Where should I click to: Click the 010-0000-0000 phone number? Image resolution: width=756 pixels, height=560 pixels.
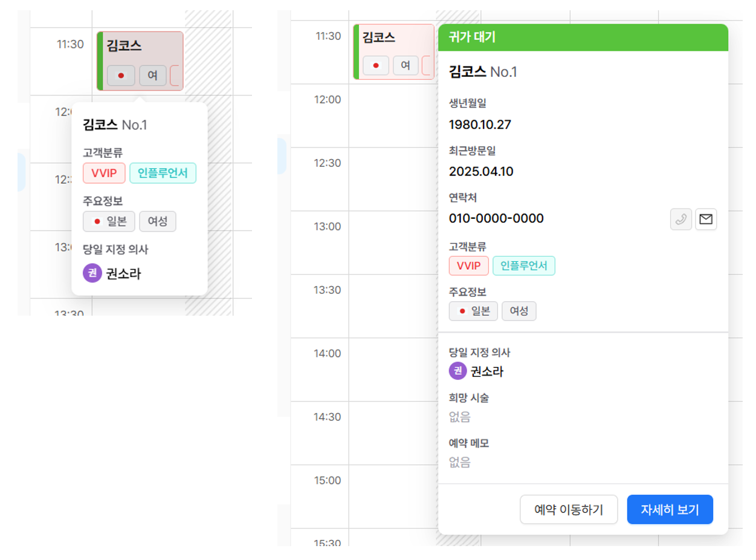point(496,218)
